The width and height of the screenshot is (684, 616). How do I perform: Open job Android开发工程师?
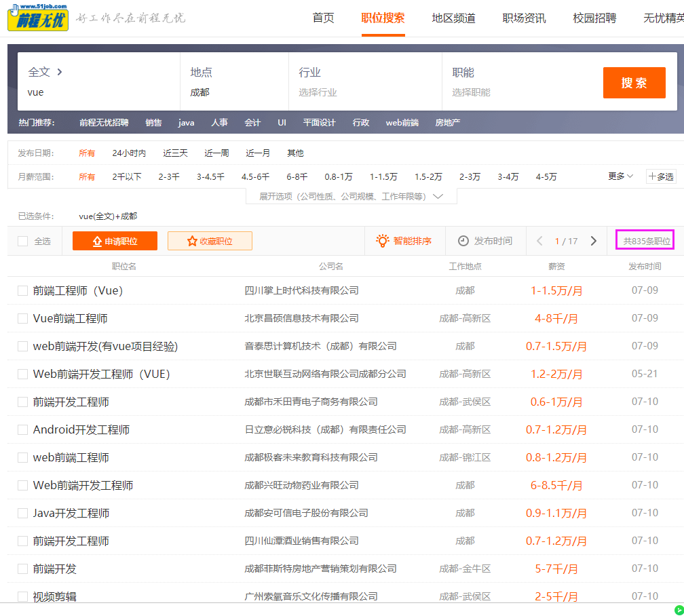81,429
